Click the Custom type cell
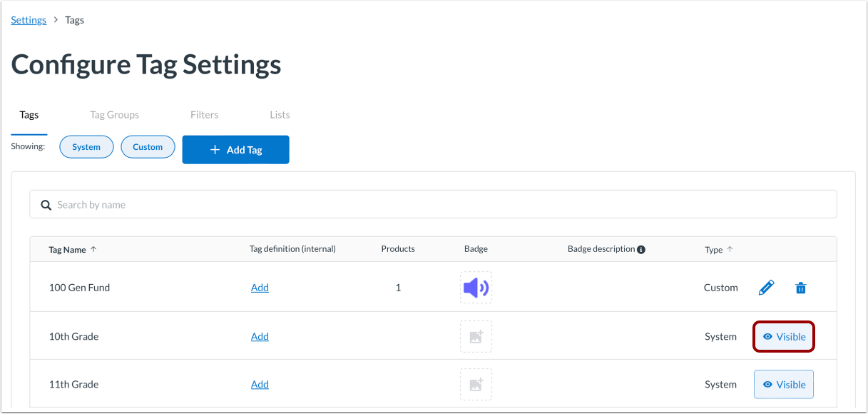Screen dimensions: 868x414 [720, 288]
